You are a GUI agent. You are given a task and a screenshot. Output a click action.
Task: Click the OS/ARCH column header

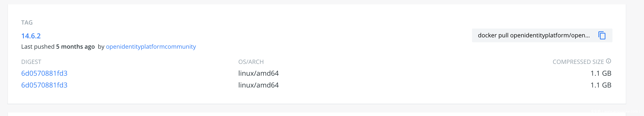pyautogui.click(x=251, y=62)
